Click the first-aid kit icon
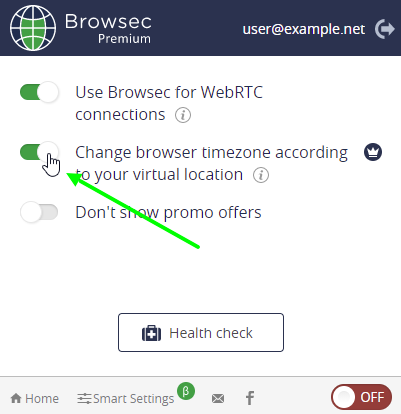Screen dimensions: 401x414 [x=151, y=333]
